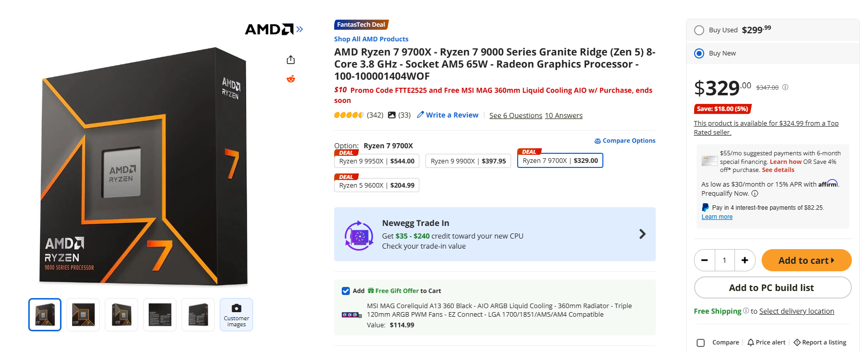Viewport: 868px width, 352px height.
Task: Click the Add to cart button
Action: coord(807,260)
